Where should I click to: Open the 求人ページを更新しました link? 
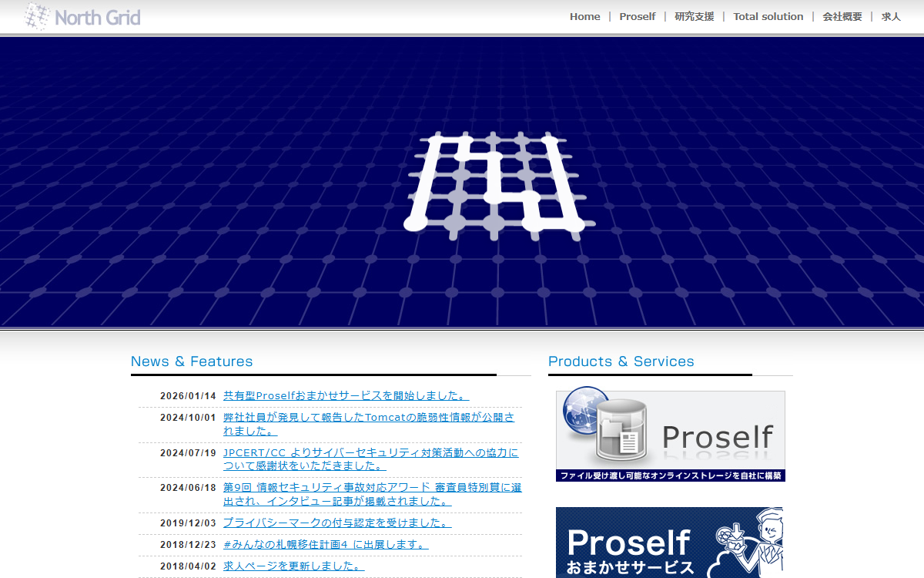point(294,566)
